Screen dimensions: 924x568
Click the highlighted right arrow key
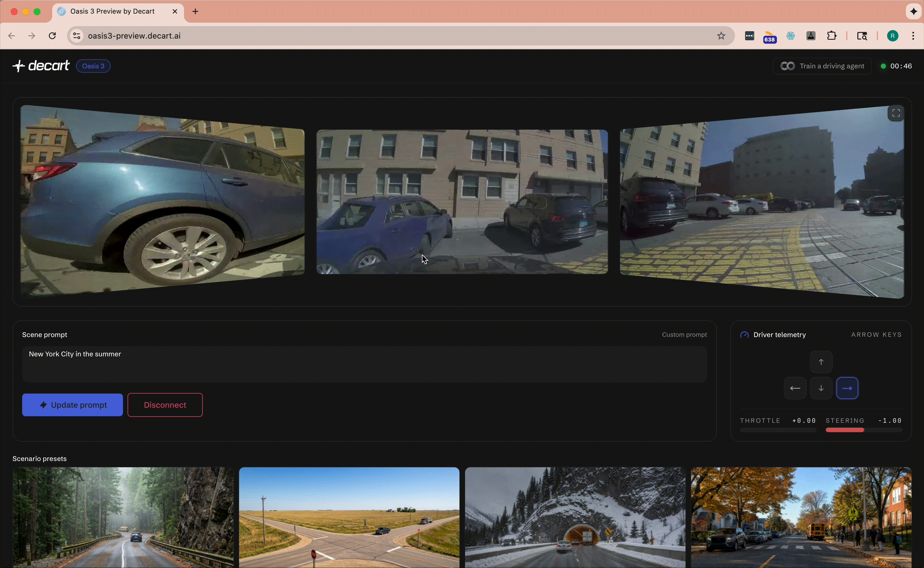pos(847,388)
